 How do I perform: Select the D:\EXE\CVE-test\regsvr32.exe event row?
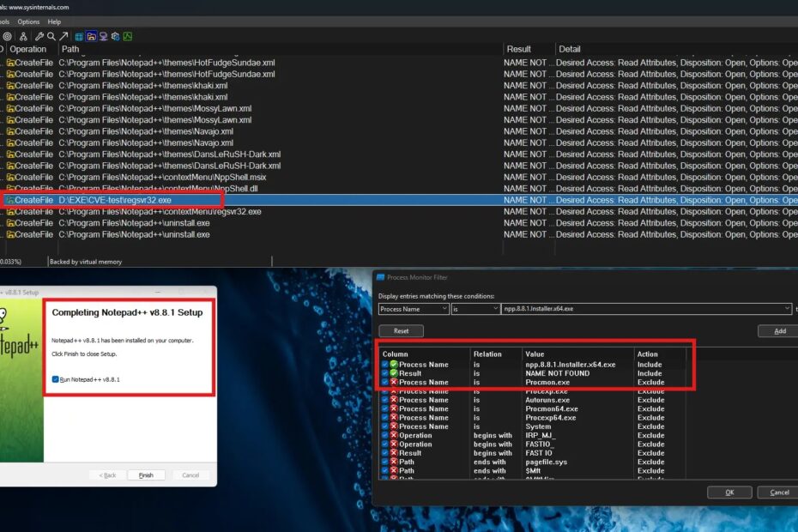tap(120, 200)
